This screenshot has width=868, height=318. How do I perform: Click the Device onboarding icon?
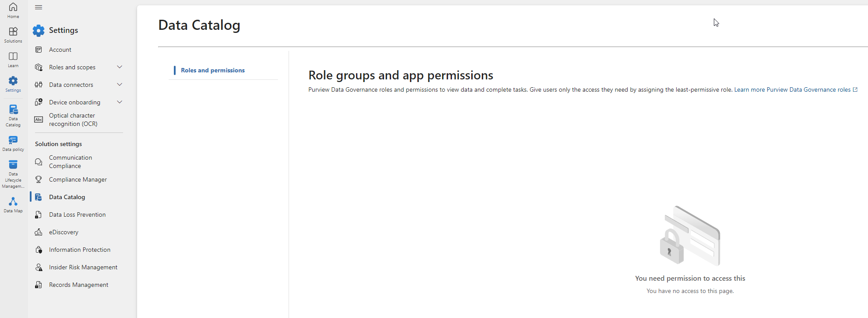[x=39, y=102]
